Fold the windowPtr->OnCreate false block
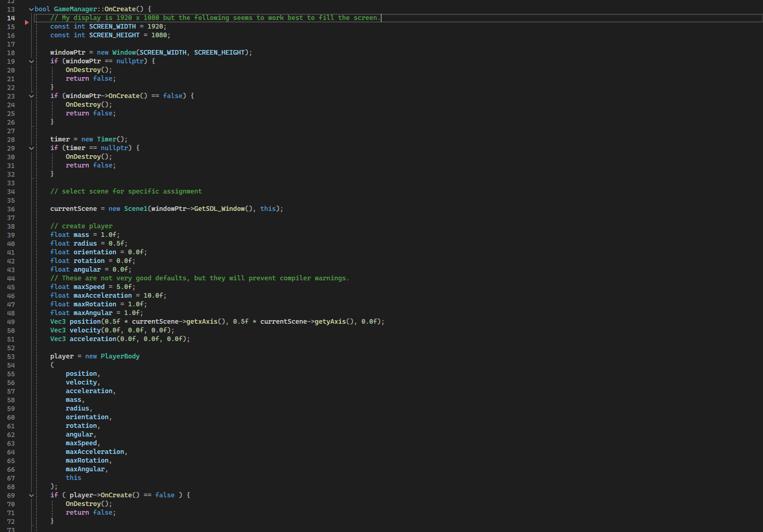Viewport: 763px width, 532px height. pyautogui.click(x=31, y=95)
